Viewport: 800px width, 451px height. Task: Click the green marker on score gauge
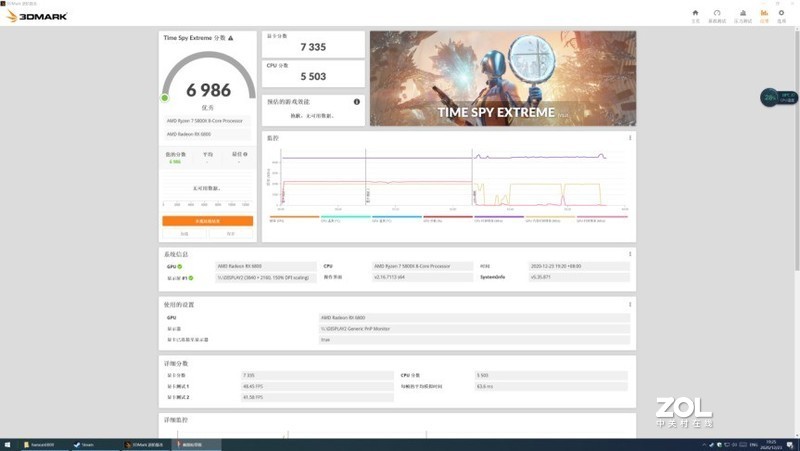pos(164,97)
